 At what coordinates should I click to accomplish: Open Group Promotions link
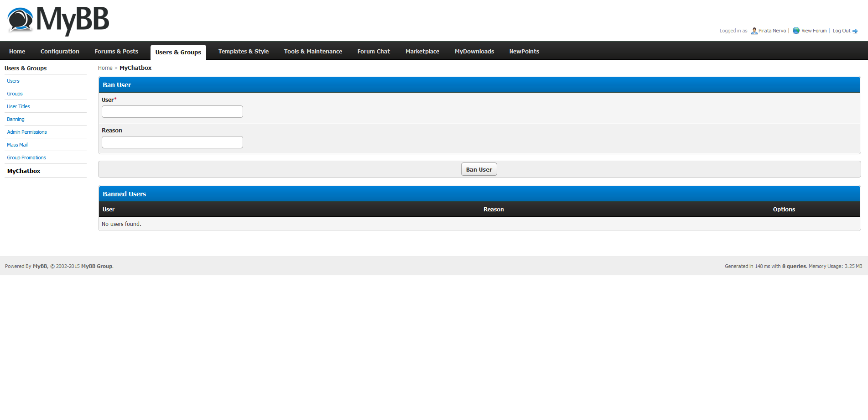(x=26, y=157)
